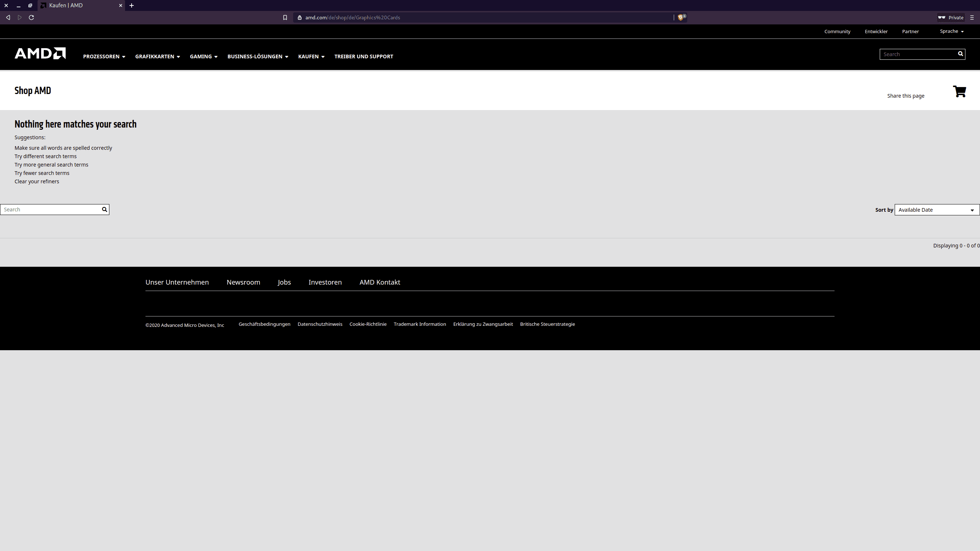This screenshot has width=980, height=551.
Task: Open Datenschutzhinweis link
Action: click(x=320, y=324)
